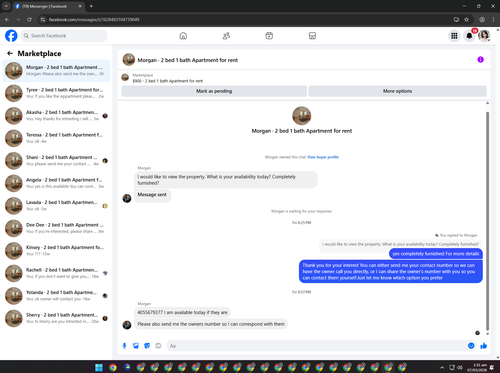Open Dee Dee conversation in the list
The width and height of the screenshot is (500, 373).
tap(56, 228)
